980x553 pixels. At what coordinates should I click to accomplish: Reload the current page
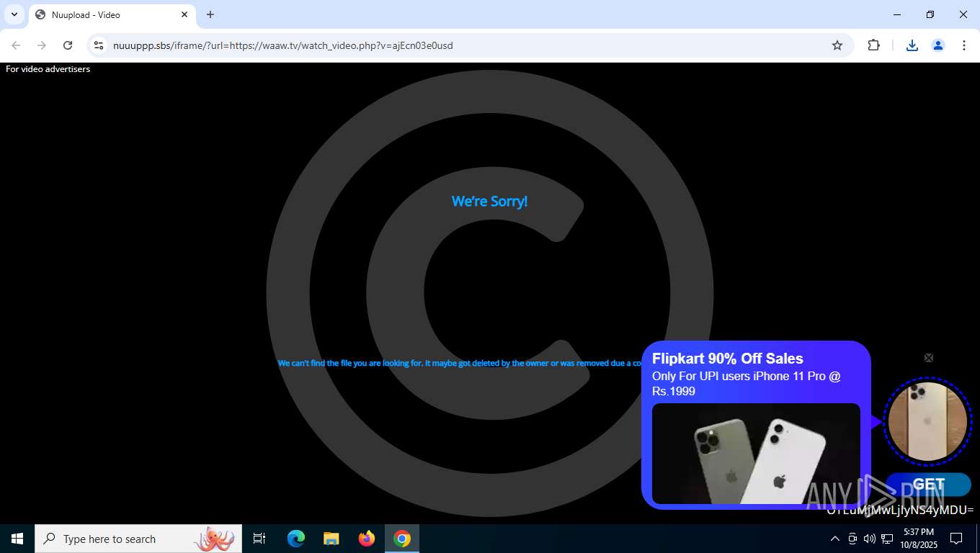[68, 45]
